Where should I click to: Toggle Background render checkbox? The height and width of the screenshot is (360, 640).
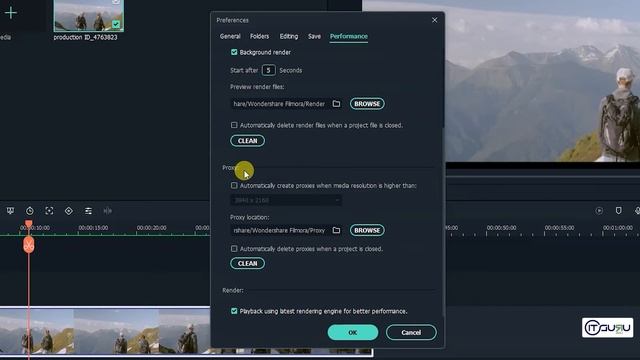pos(234,52)
